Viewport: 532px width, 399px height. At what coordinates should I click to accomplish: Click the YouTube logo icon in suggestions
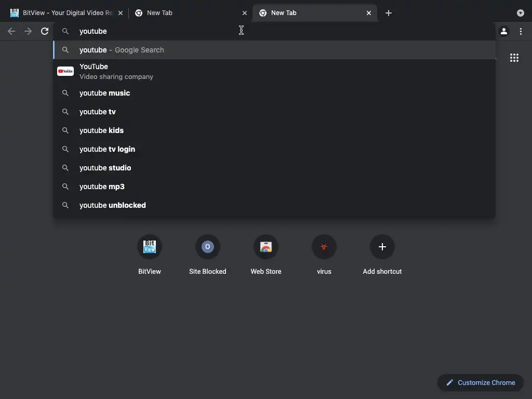[65, 71]
